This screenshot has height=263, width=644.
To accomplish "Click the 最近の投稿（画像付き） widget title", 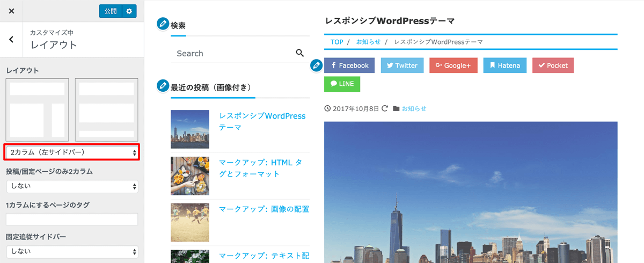I will (211, 87).
